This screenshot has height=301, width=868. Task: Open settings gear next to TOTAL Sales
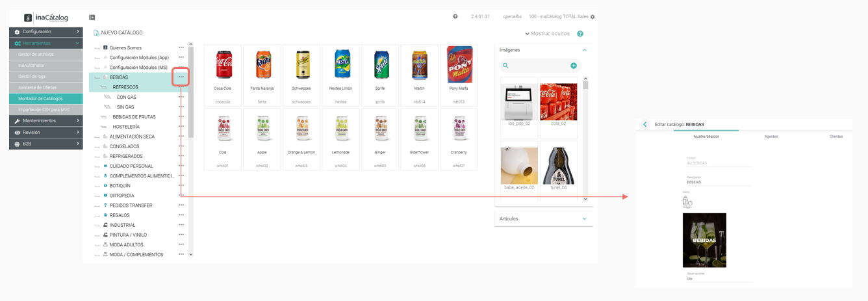tap(593, 17)
